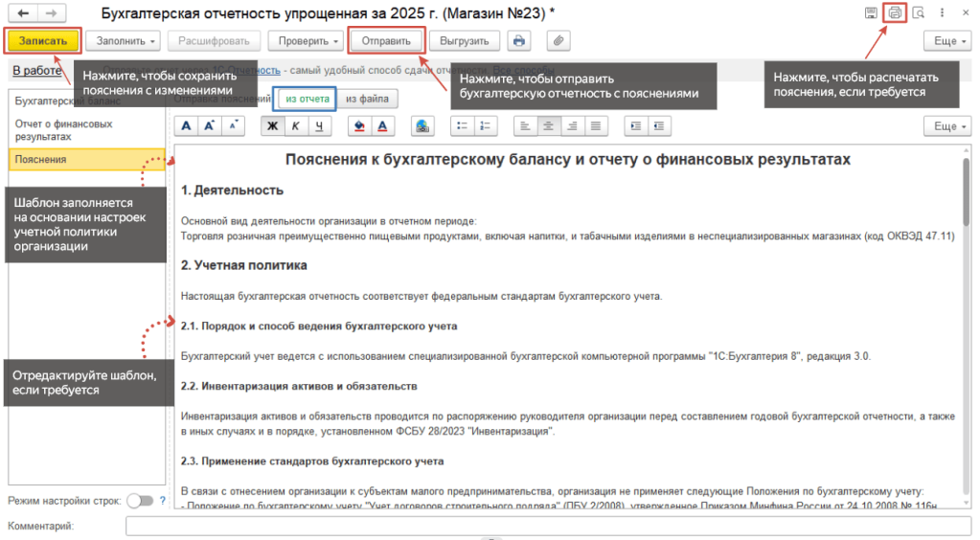Align text left
This screenshot has width=980, height=540.
[525, 126]
